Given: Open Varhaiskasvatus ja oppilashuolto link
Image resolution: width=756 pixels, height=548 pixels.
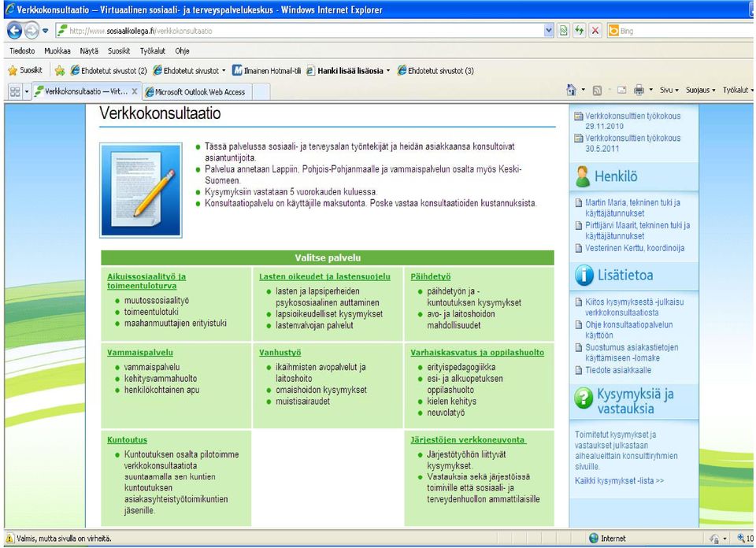Looking at the screenshot, I should click(x=477, y=352).
